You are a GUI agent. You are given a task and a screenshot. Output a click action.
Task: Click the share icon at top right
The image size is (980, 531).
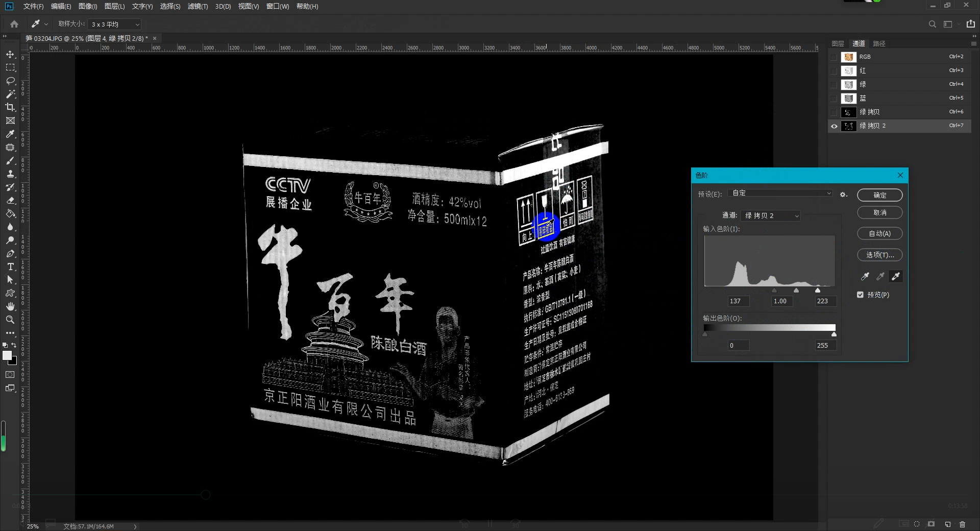(971, 24)
